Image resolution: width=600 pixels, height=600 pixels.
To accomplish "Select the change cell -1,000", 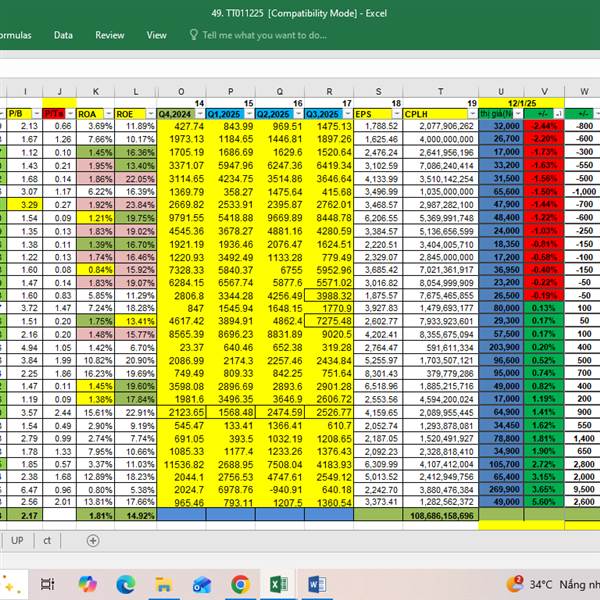I will 583,191.
